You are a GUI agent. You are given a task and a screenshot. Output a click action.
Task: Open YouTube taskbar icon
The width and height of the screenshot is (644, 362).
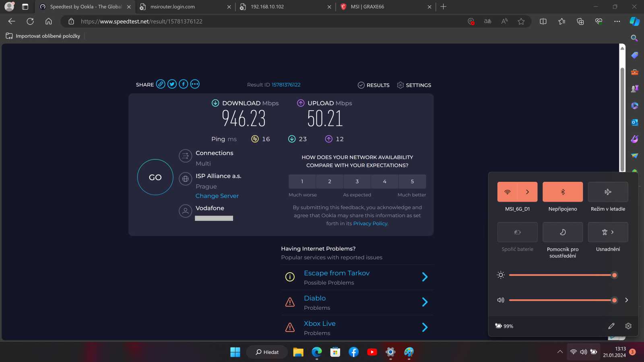coord(372,352)
